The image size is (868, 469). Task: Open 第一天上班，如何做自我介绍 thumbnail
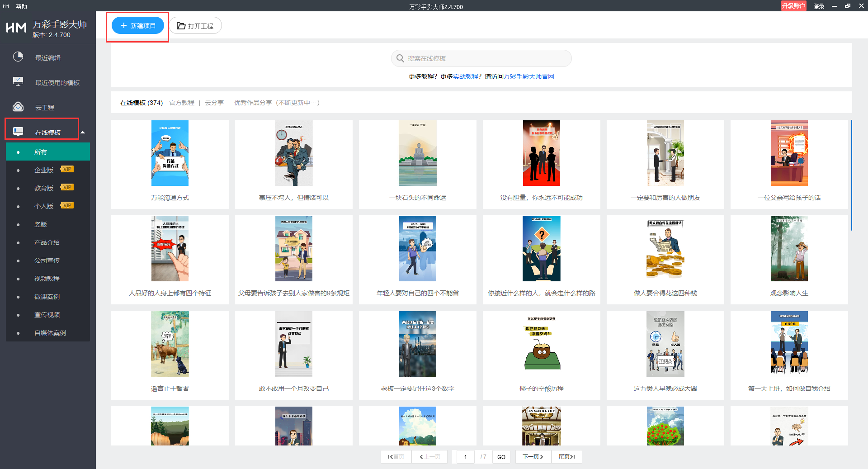pyautogui.click(x=789, y=344)
